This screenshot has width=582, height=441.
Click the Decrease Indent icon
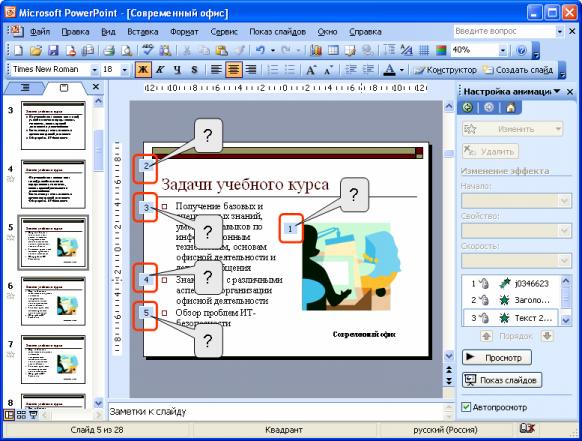click(351, 69)
